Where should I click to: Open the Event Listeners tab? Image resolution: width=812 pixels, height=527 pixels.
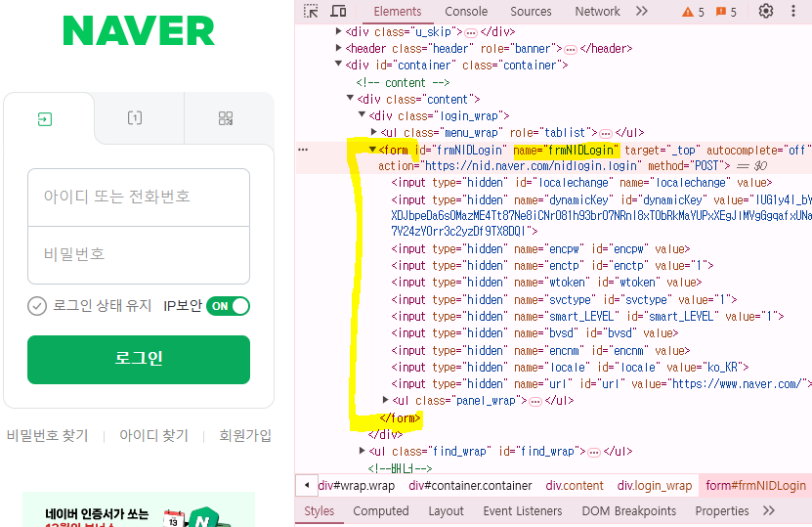pyautogui.click(x=523, y=511)
